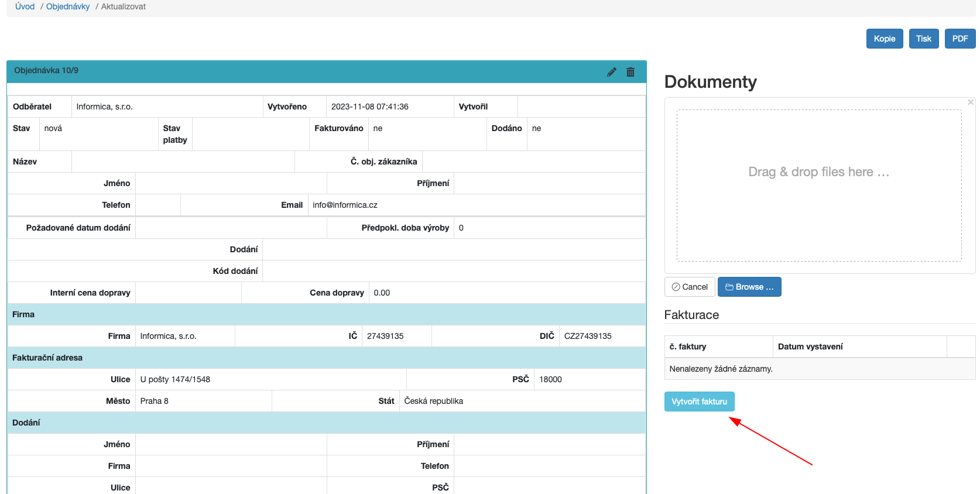Export the order using the PDF button
Screen dimensions: 980x494
click(960, 39)
